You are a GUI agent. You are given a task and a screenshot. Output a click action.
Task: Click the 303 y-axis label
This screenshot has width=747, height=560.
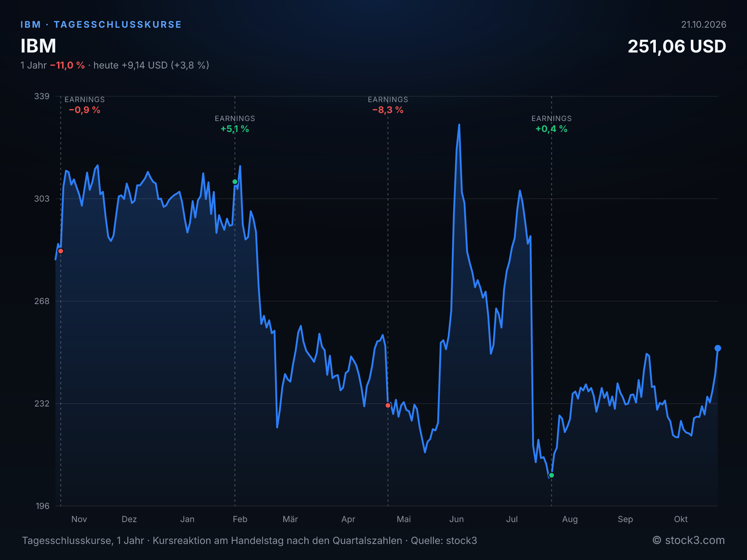[42, 199]
